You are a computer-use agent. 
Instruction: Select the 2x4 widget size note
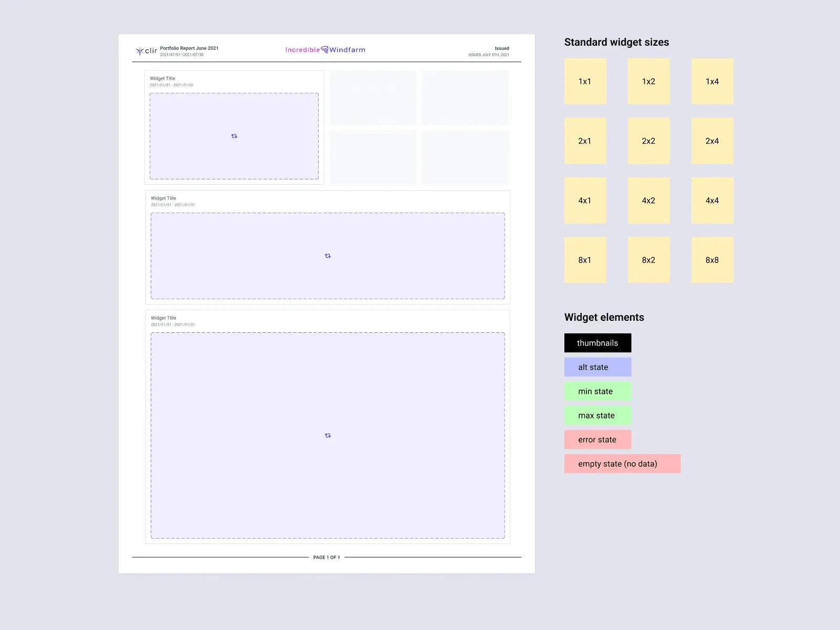pos(712,141)
